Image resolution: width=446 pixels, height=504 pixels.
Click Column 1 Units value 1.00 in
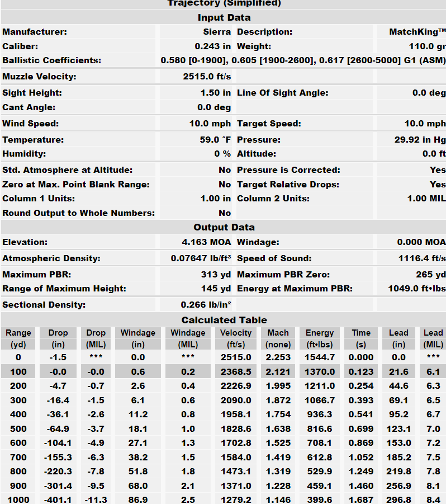(x=215, y=199)
